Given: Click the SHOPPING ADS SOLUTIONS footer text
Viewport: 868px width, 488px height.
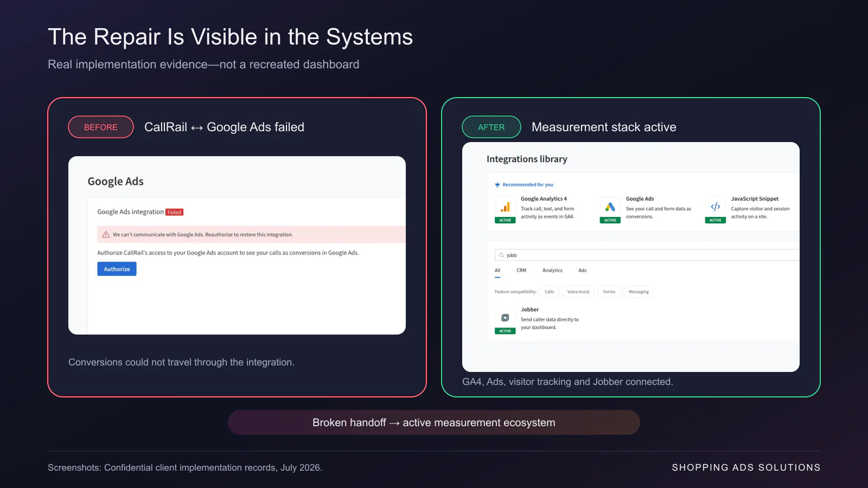Looking at the screenshot, I should pos(746,467).
